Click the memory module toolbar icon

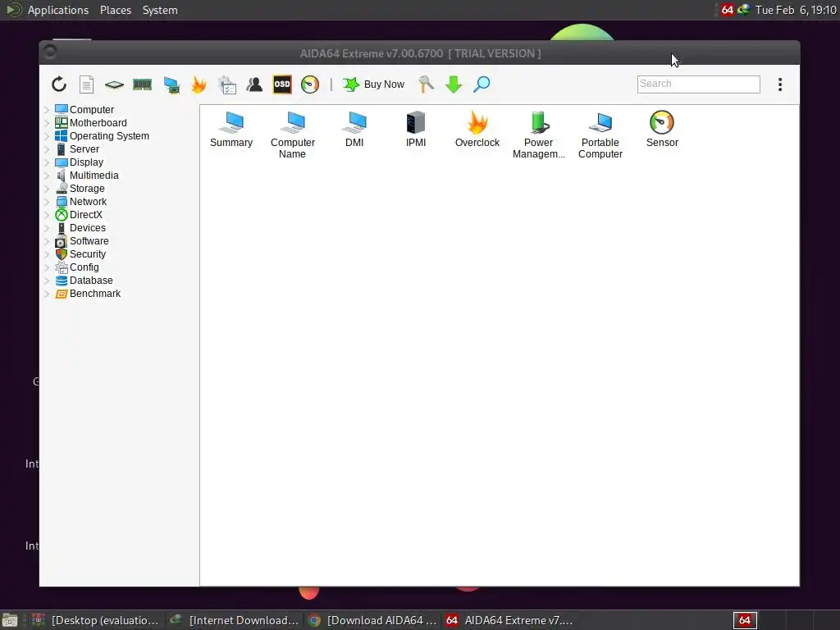click(x=143, y=84)
